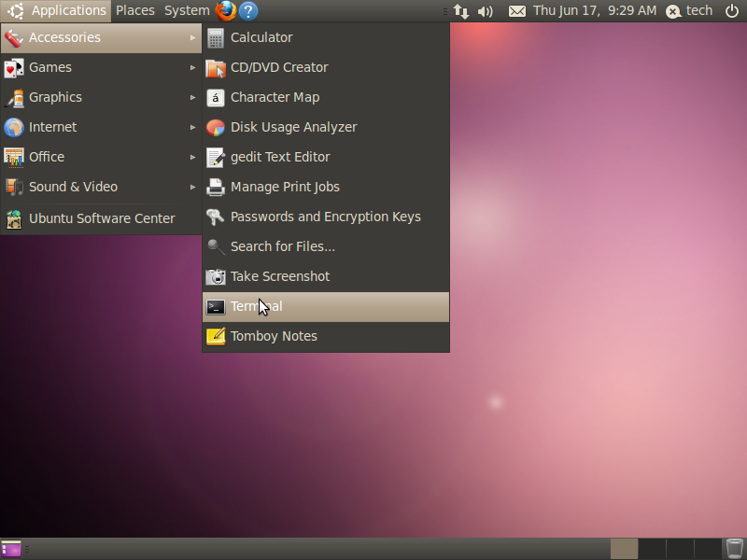The height and width of the screenshot is (560, 747).
Task: Open the tech user status menu
Action: 689,10
